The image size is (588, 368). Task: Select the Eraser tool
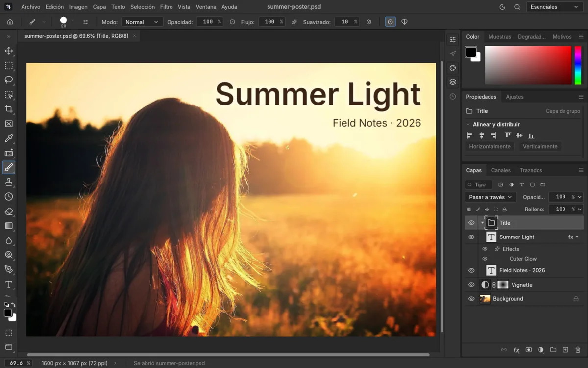[9, 211]
